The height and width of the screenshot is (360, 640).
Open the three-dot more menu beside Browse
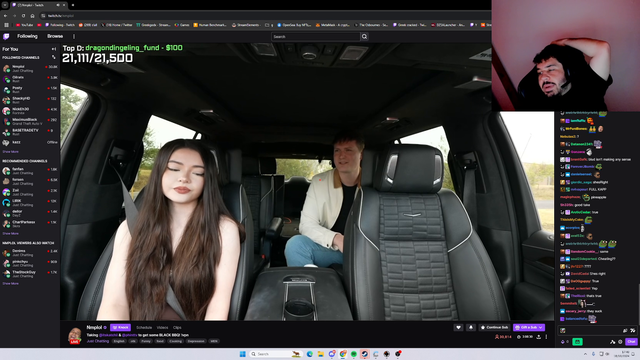click(x=74, y=36)
